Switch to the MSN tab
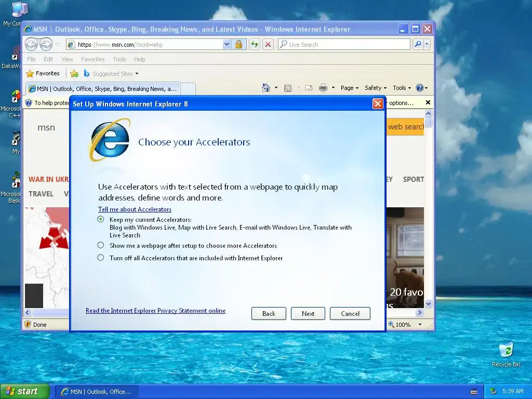 coord(103,89)
